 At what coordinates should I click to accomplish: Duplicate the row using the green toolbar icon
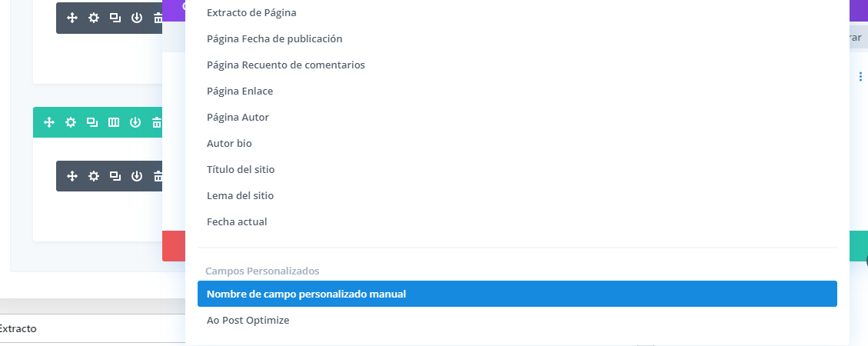tap(92, 122)
